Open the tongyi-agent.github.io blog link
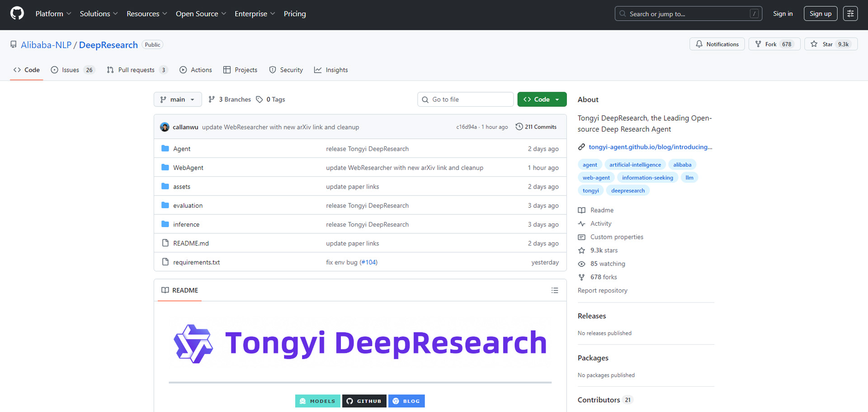Viewport: 868px width, 412px height. tap(650, 147)
